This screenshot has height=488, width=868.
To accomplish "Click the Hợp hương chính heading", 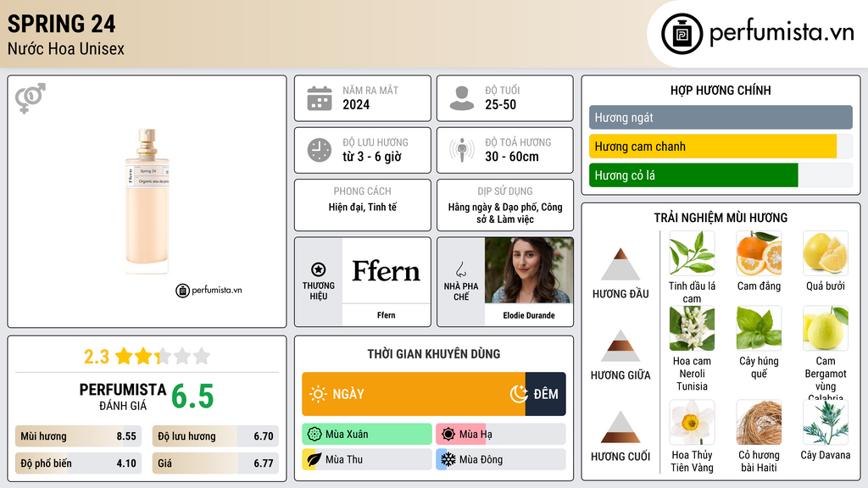I will [x=721, y=90].
